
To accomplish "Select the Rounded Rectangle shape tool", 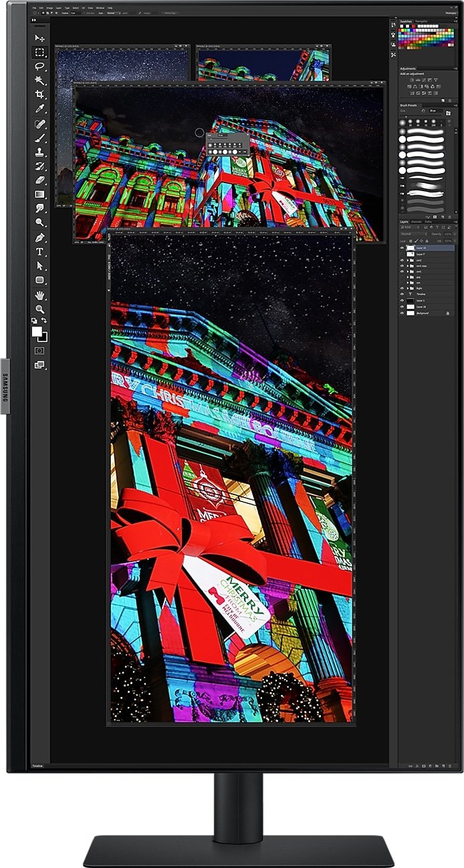I will [x=39, y=280].
